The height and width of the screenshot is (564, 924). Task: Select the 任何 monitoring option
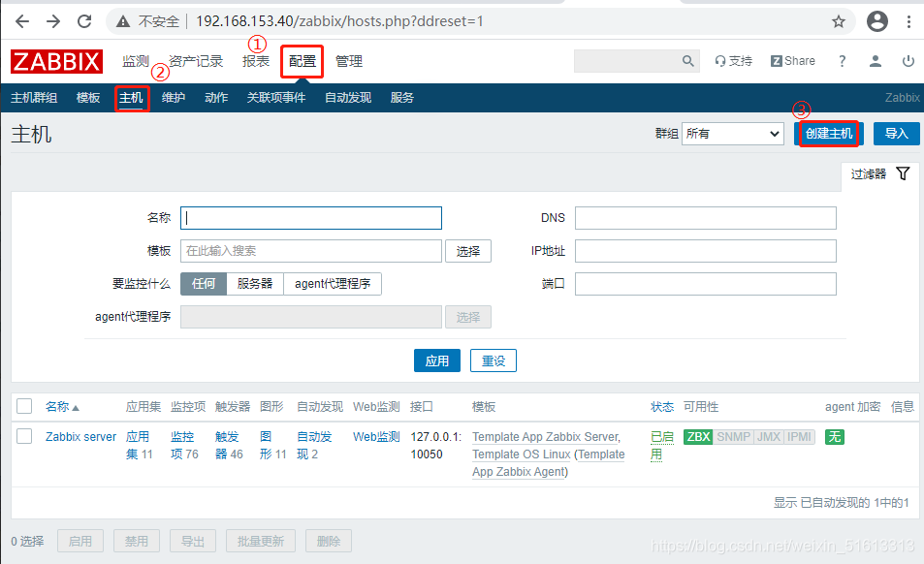204,284
